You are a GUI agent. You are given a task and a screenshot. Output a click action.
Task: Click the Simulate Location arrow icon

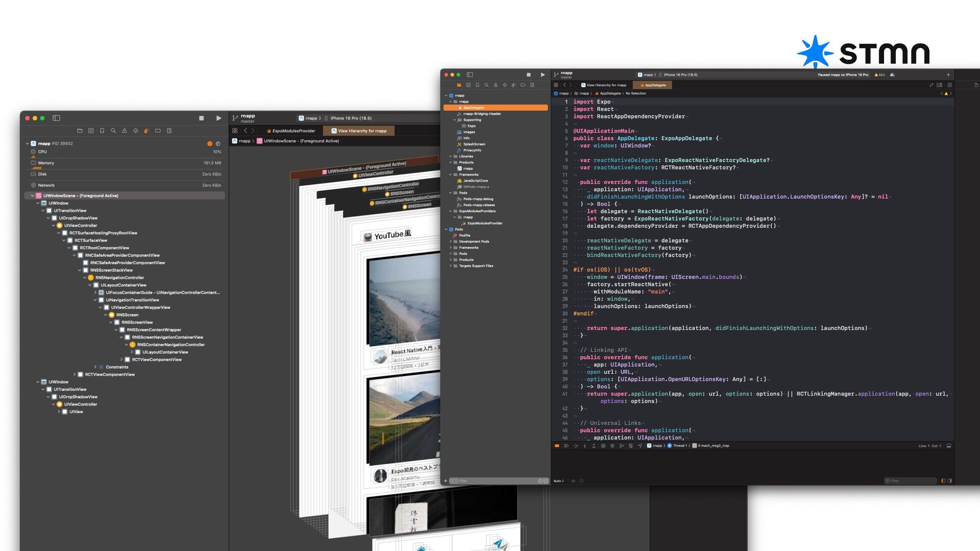tap(640, 446)
